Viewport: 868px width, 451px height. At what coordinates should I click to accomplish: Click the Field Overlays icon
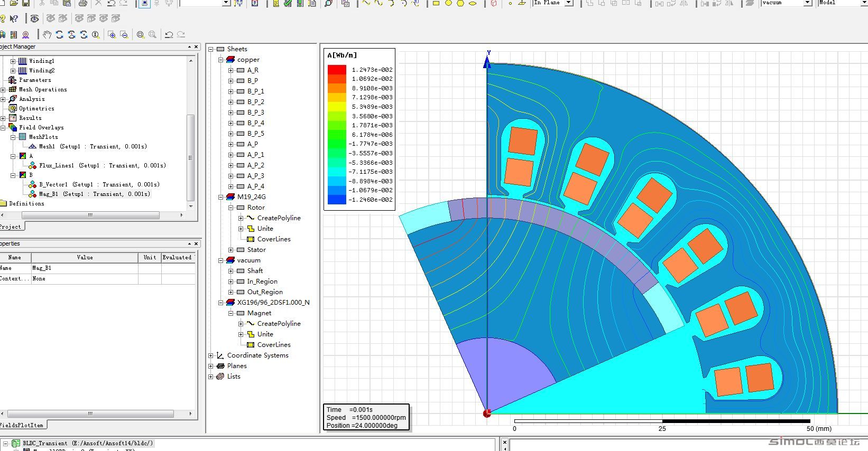13,127
